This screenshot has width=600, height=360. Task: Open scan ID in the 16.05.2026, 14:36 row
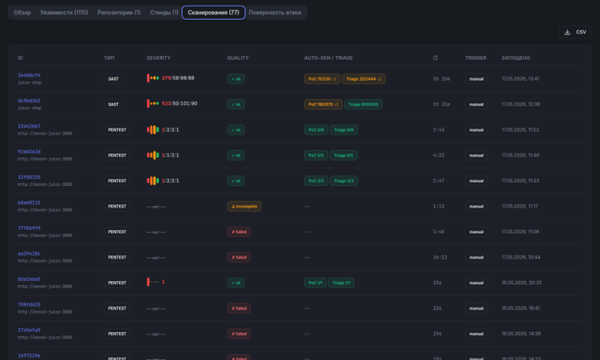point(29,330)
